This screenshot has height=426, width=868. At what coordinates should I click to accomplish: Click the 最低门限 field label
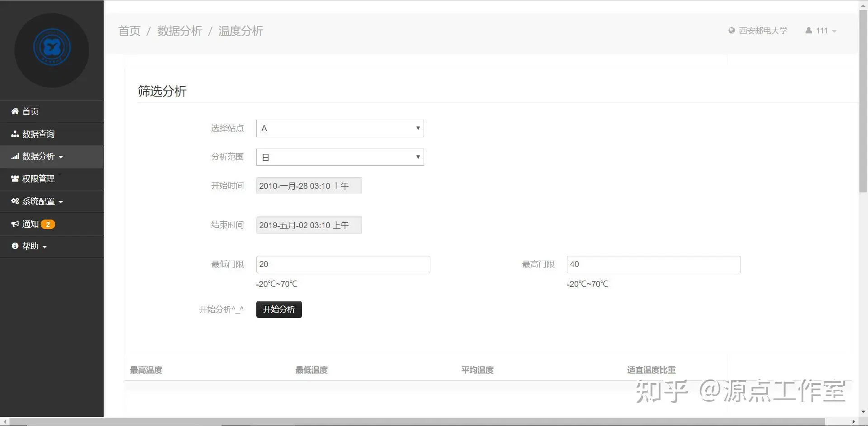227,264
